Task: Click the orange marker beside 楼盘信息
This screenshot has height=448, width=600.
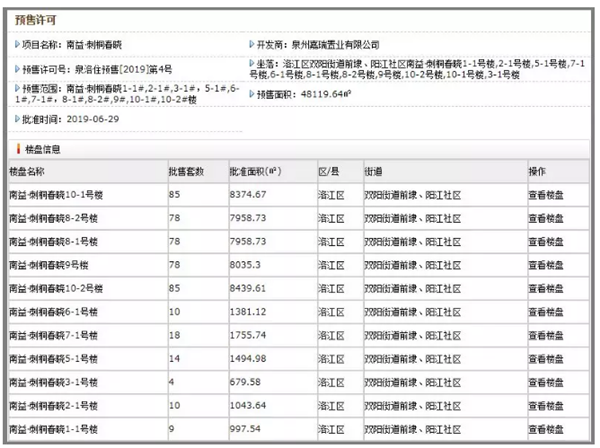Action: 18,149
